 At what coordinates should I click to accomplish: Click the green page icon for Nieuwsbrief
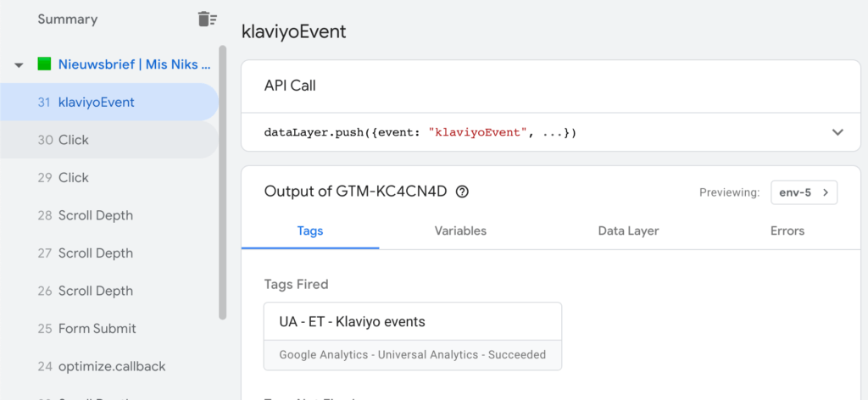coord(44,64)
